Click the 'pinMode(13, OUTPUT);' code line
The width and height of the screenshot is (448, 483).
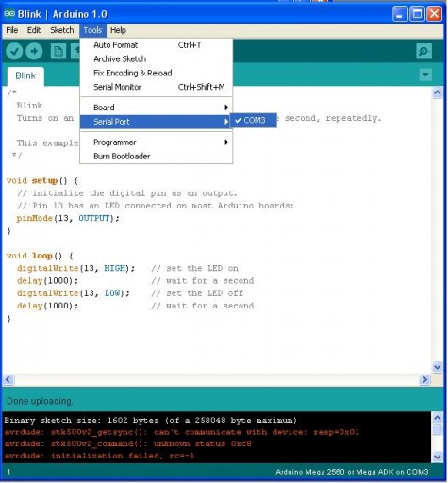coord(68,218)
